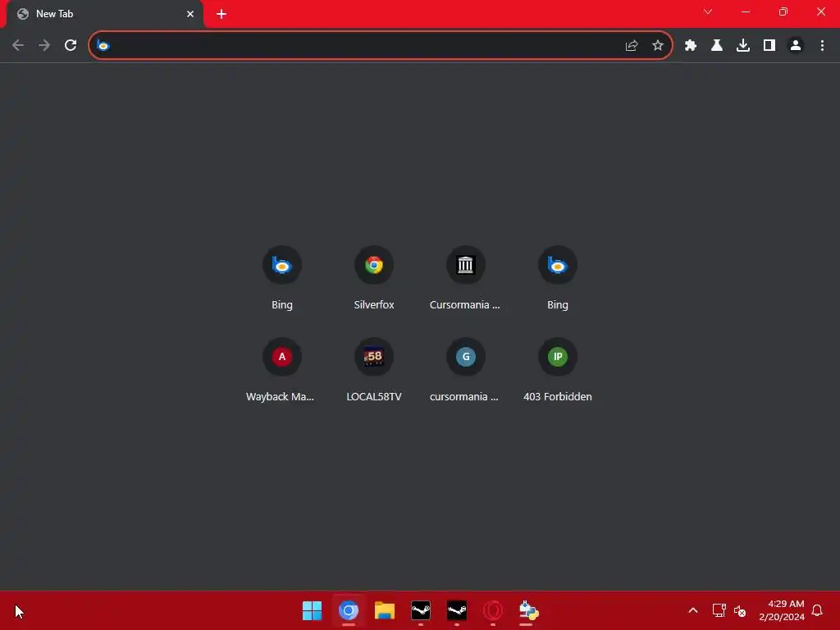Open the second Bing shortcut next to Cursormania

[558, 278]
